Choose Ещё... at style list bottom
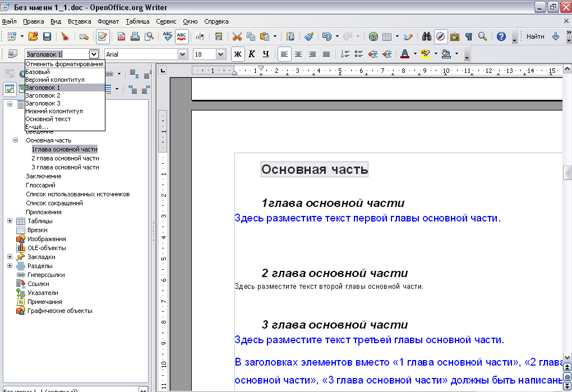The height and width of the screenshot is (392, 572). 64,127
